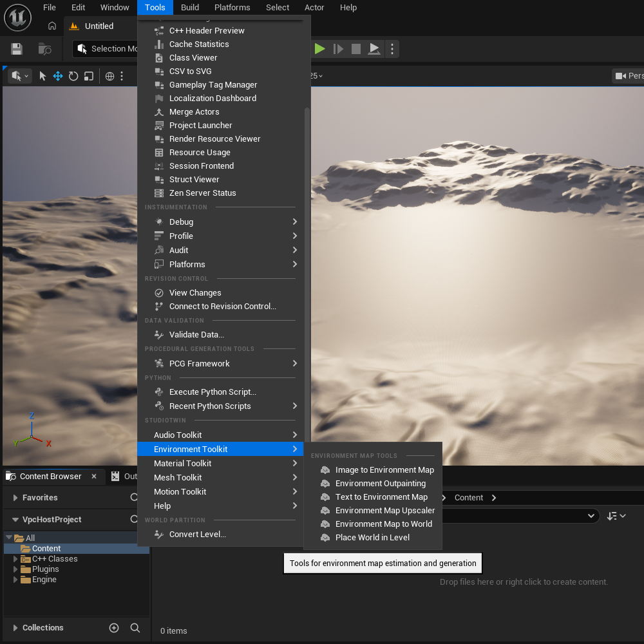Activate the Rotate gizmo tool
Screen dimensions: 644x644
coord(73,76)
